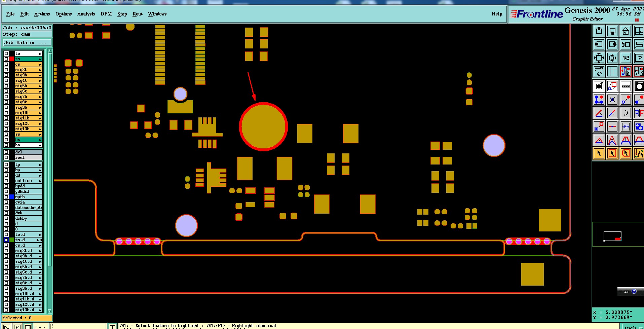Open the Windows menu
This screenshot has width=644, height=329.
(157, 14)
